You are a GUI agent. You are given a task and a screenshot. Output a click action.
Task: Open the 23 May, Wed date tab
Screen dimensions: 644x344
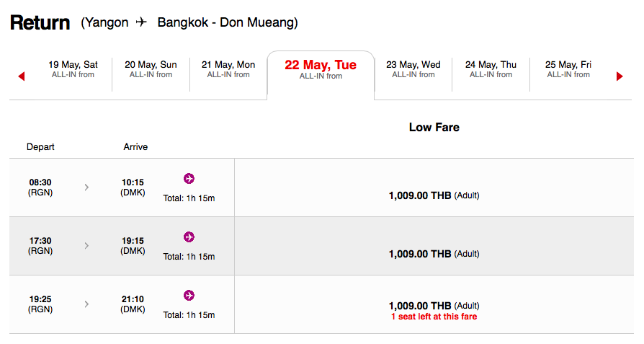click(413, 69)
